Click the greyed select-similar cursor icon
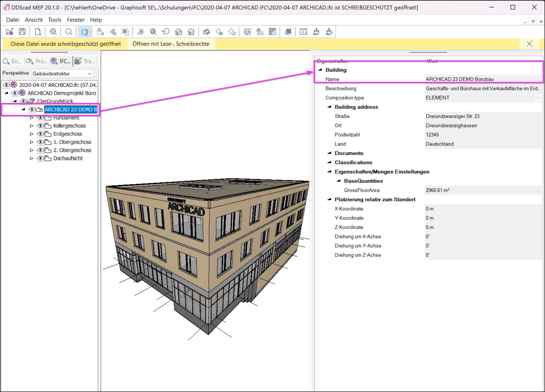The height and width of the screenshot is (392, 545). 113,32
